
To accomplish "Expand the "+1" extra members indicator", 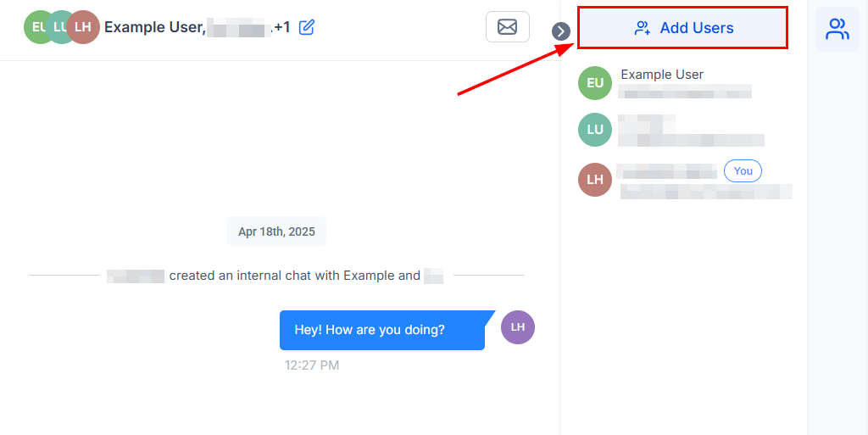I will point(281,27).
